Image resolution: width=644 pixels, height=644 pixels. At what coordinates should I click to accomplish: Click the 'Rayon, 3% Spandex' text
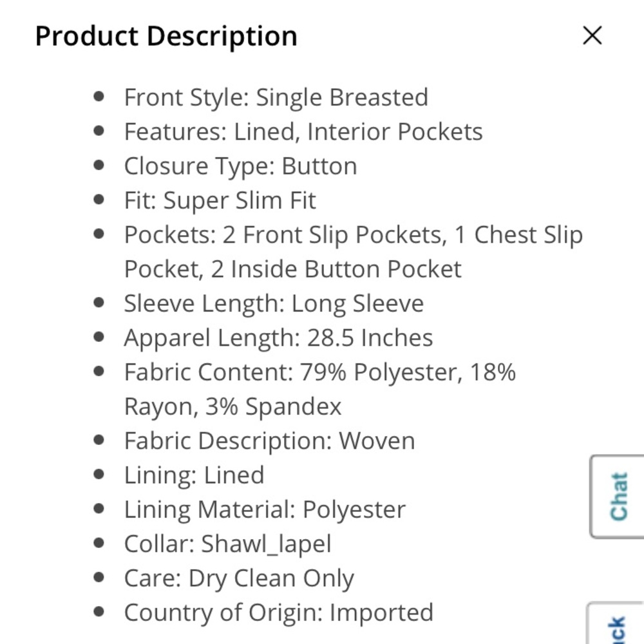tap(232, 406)
